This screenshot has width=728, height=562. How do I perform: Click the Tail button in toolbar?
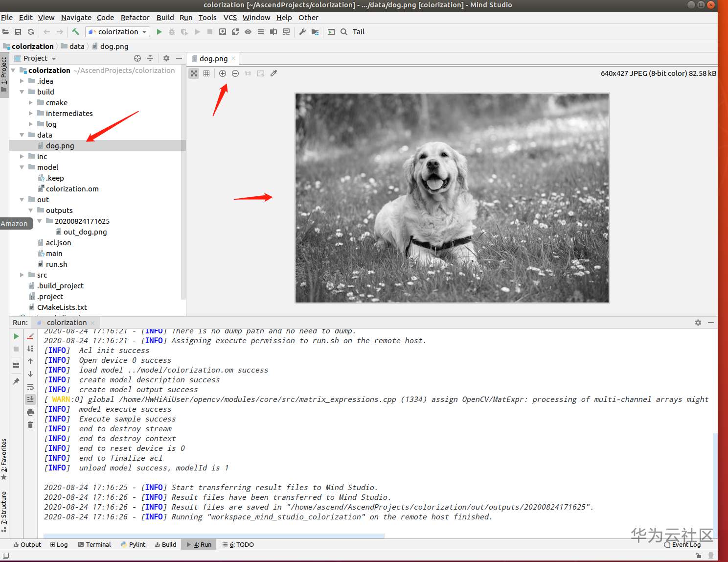[x=359, y=32]
